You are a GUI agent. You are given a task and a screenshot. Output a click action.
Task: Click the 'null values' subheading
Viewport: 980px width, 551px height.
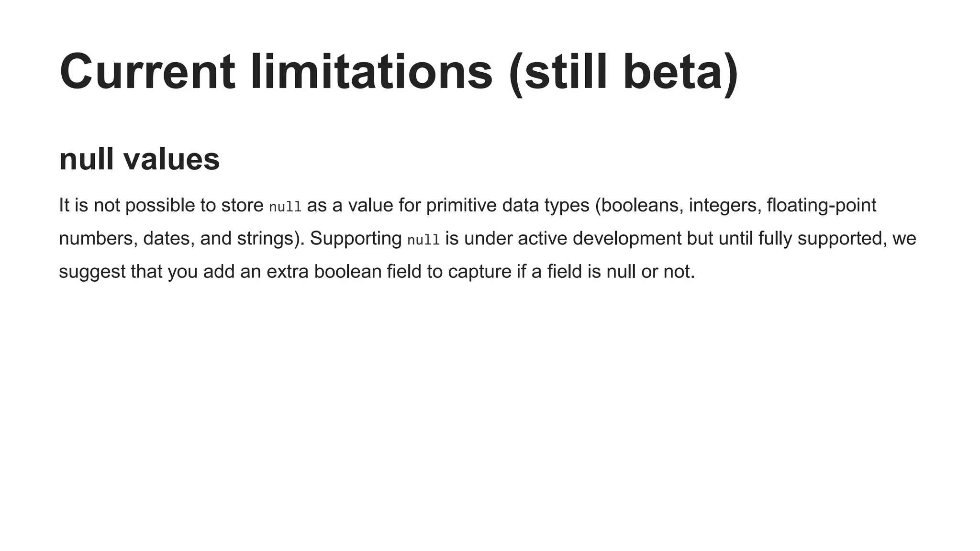[139, 159]
